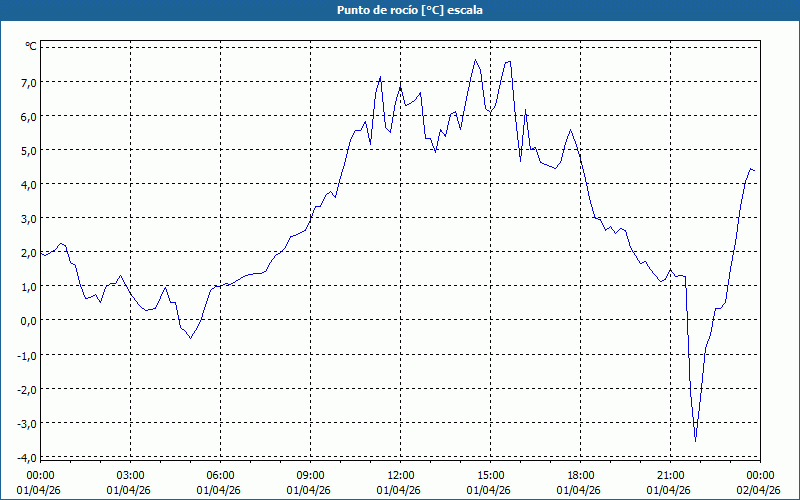The image size is (800, 500).
Task: Select the -4,0 y-axis label
Action: tap(28, 457)
